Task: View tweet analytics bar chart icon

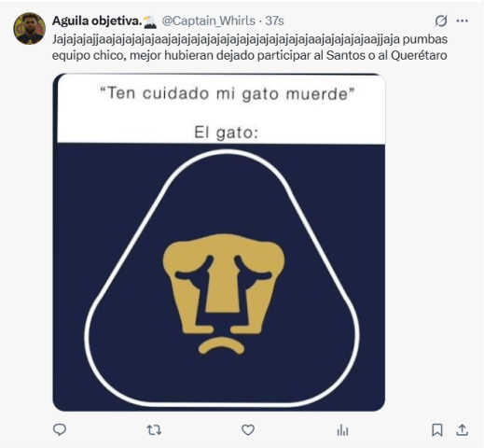Action: [x=342, y=430]
